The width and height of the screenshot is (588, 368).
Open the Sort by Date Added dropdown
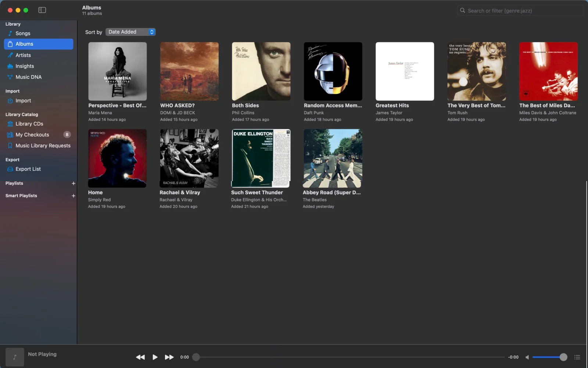point(130,32)
